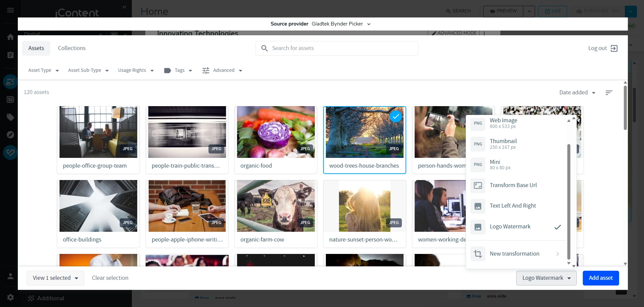Select the Thumbnail 250 x 167 option
644x307 pixels.
click(503, 144)
